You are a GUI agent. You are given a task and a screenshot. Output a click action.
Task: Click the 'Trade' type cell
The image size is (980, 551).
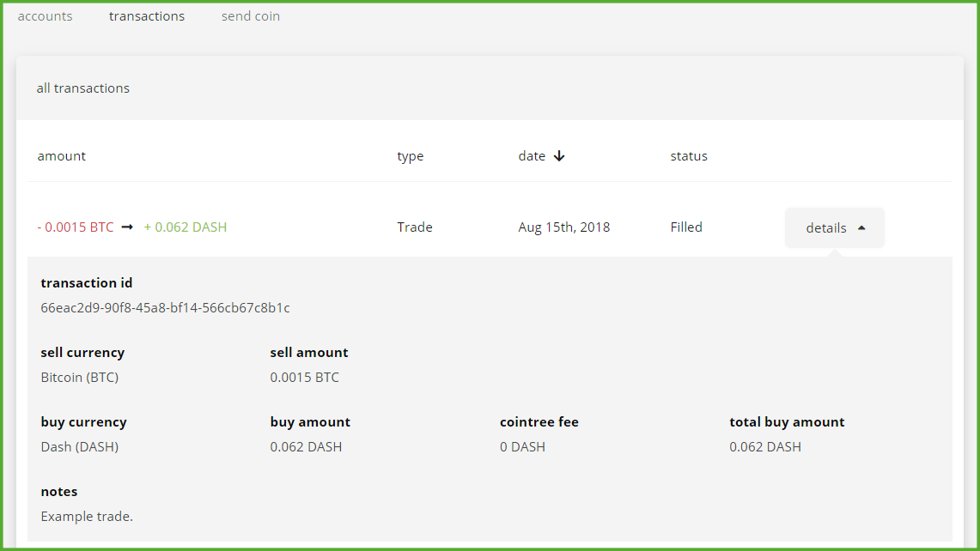point(415,227)
